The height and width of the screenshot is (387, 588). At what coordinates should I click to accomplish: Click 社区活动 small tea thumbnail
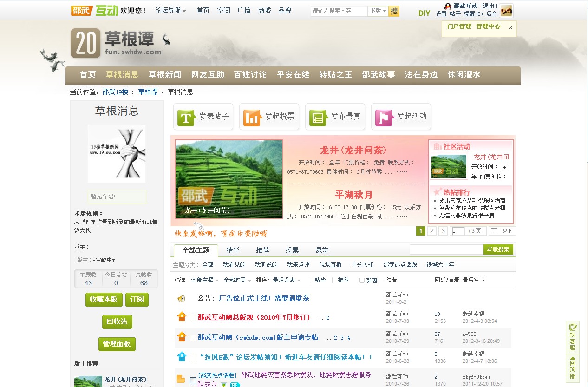click(449, 166)
